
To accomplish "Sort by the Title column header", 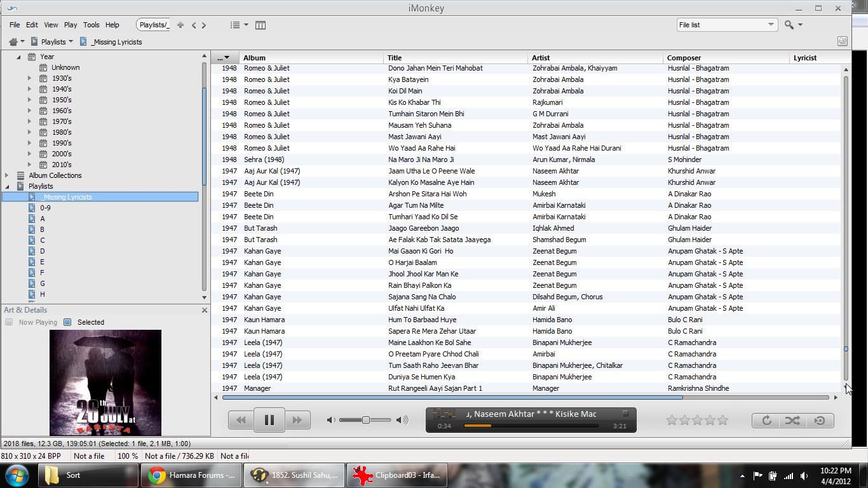I will coord(456,58).
